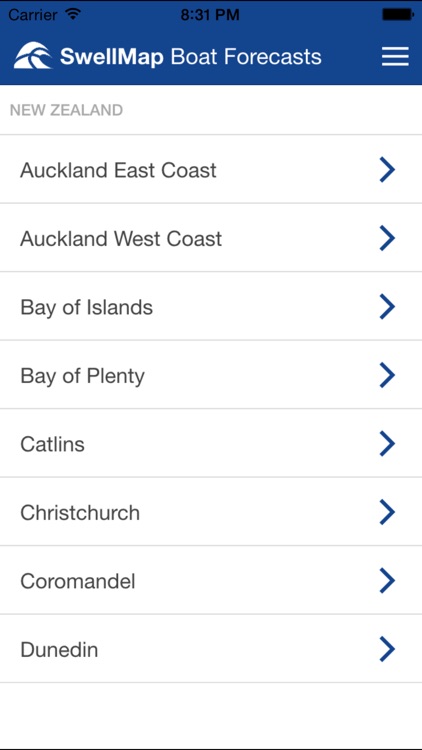422x750 pixels.
Task: Tap chevron next to Bay of Islands
Action: (x=387, y=307)
